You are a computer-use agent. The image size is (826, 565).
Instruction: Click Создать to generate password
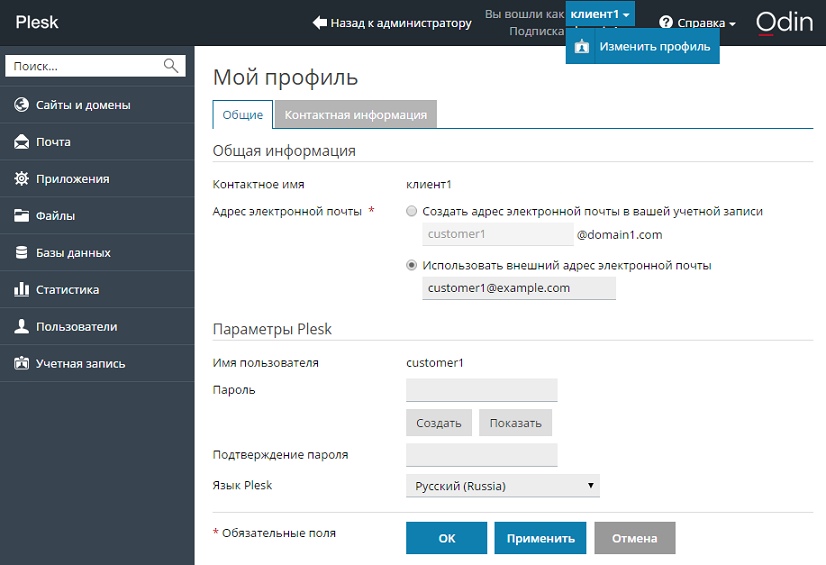439,423
